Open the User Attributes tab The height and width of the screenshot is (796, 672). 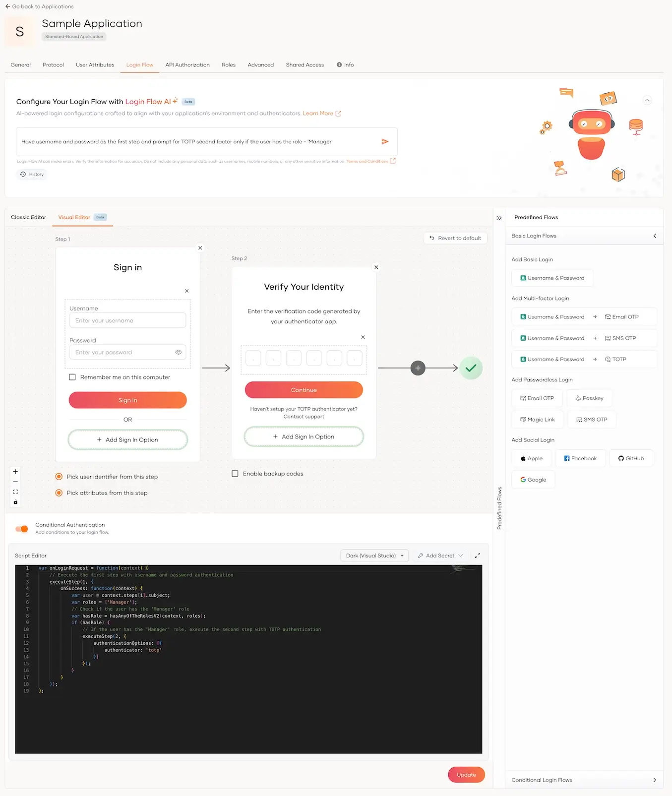(x=95, y=65)
